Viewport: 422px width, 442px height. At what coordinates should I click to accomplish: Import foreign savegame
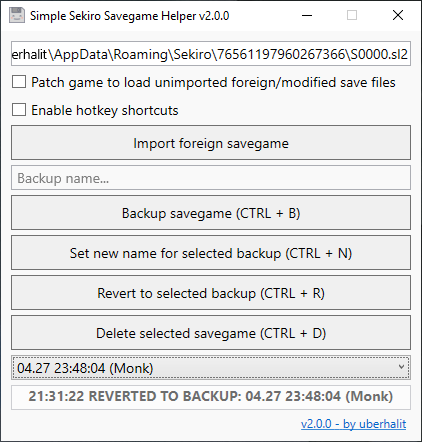pyautogui.click(x=211, y=143)
